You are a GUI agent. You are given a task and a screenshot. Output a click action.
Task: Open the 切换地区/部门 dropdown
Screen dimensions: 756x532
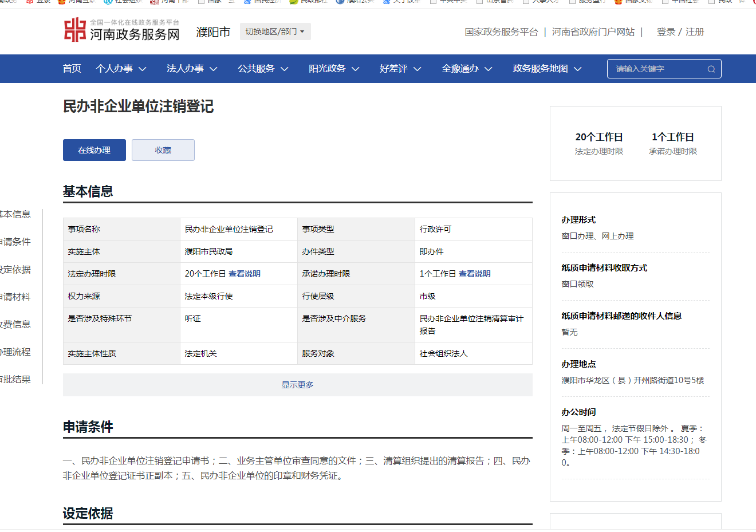[x=275, y=31]
